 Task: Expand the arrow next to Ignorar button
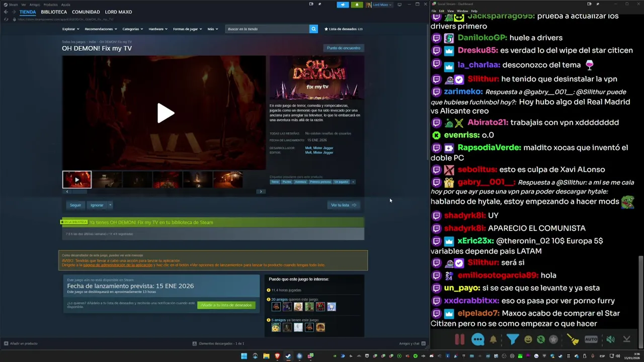[x=110, y=205]
